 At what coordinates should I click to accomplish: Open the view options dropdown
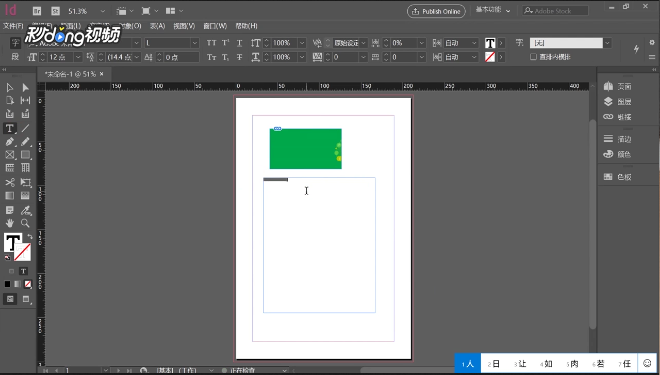point(125,11)
